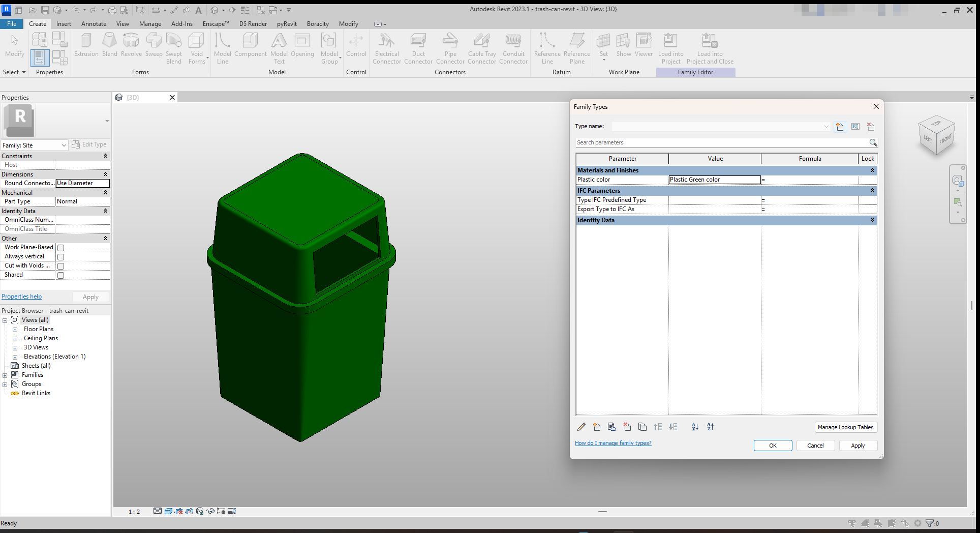Click the Move Parameter Down icon

tap(673, 427)
